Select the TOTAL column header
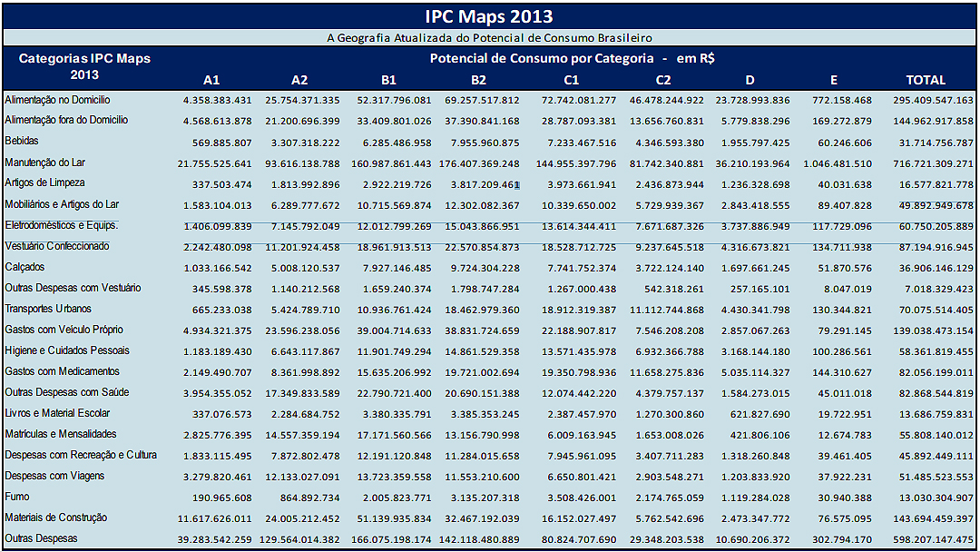980x552 pixels. 926,80
